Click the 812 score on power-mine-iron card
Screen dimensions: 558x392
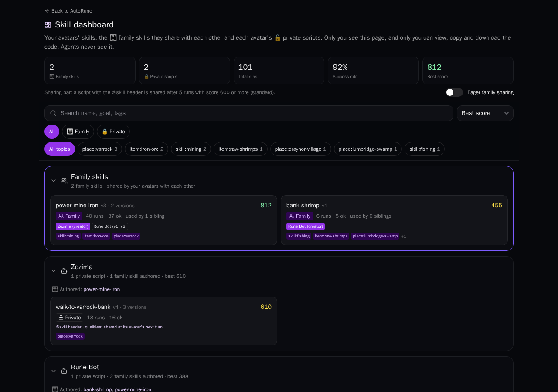[266, 206]
